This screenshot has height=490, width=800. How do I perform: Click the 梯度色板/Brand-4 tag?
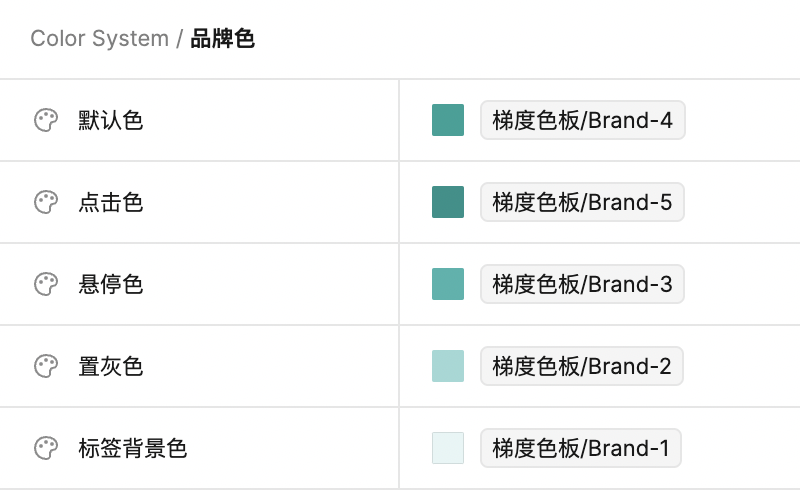point(582,121)
